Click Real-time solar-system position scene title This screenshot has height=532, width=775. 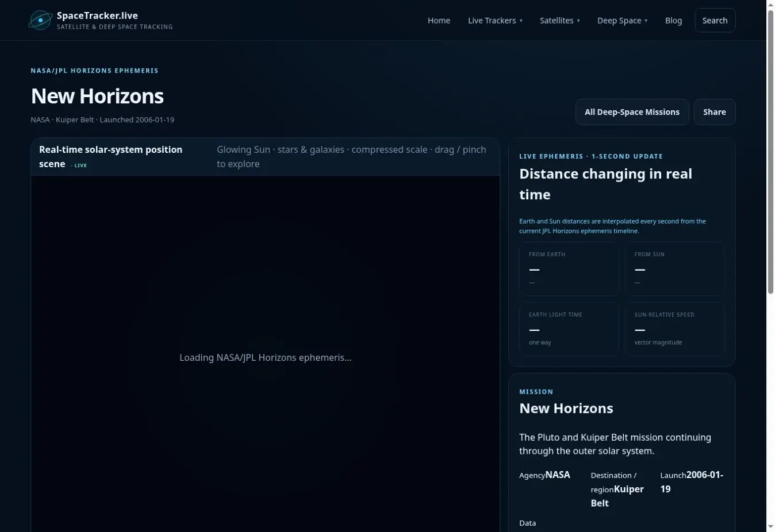[110, 156]
